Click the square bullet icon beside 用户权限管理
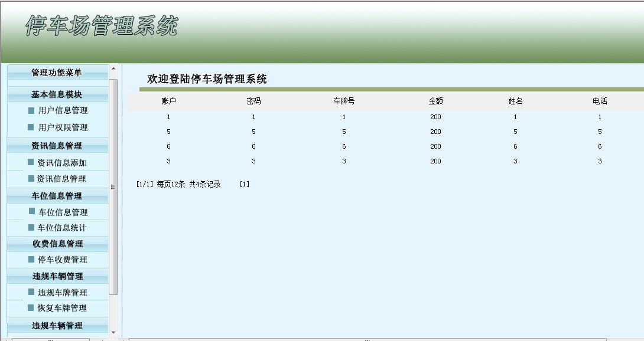This screenshot has height=341, width=644. (31, 127)
